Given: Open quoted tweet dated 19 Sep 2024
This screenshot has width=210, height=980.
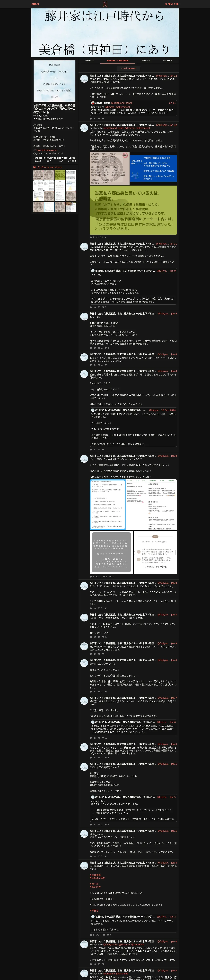Looking at the screenshot, I should click(x=133, y=427).
